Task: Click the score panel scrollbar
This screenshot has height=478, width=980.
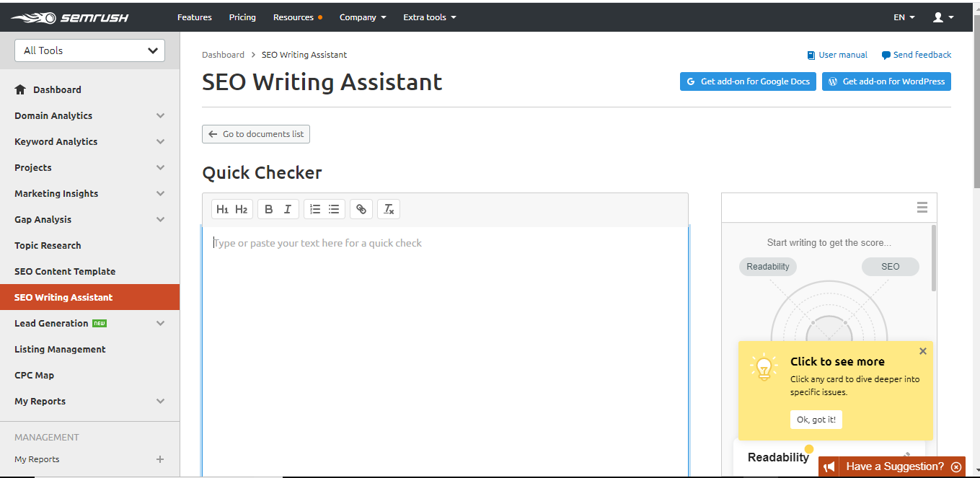Action: (934, 258)
